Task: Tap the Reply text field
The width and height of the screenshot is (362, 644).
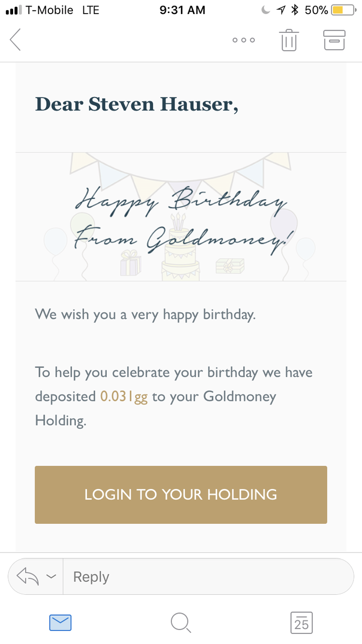Action: pyautogui.click(x=208, y=577)
